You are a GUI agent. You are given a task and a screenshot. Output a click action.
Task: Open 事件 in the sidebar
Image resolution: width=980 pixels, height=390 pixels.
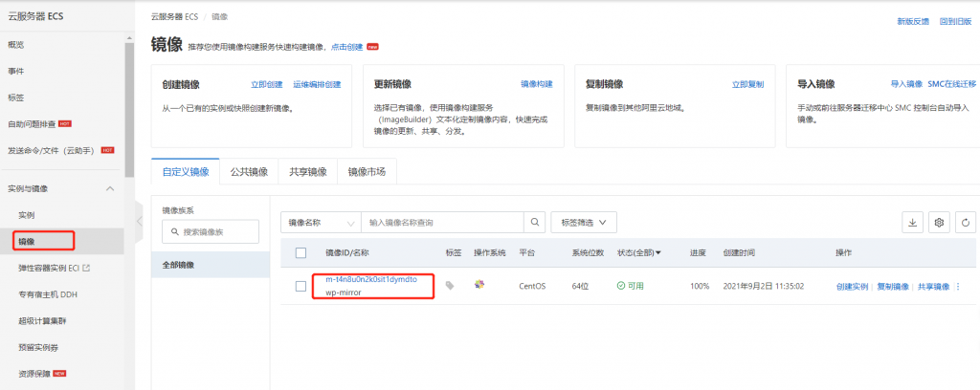(16, 71)
